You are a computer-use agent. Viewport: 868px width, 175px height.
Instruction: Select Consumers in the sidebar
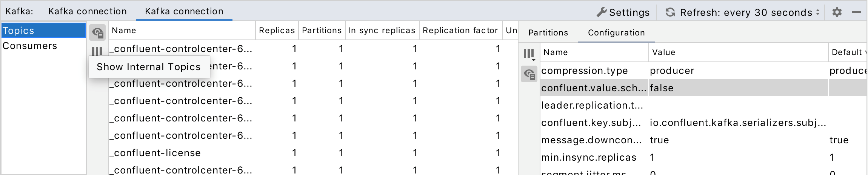pos(30,46)
